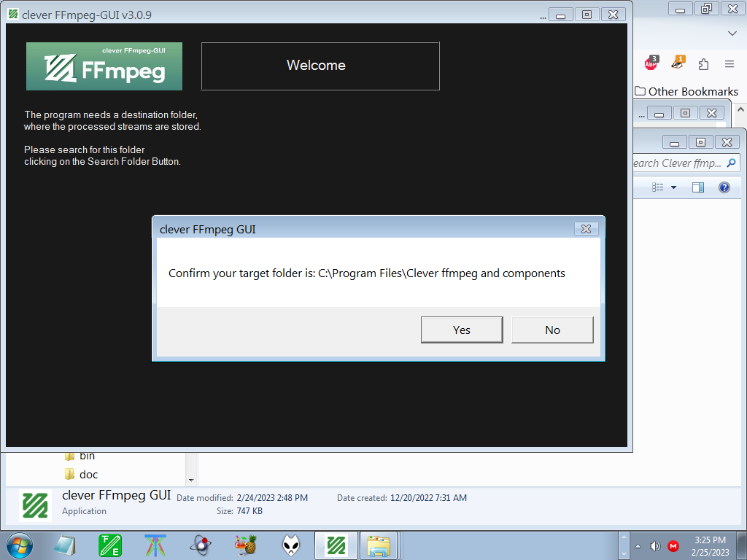The width and height of the screenshot is (747, 560).
Task: Open the three-dots menu in FFmpeg-GUI title bar
Action: coord(543,17)
